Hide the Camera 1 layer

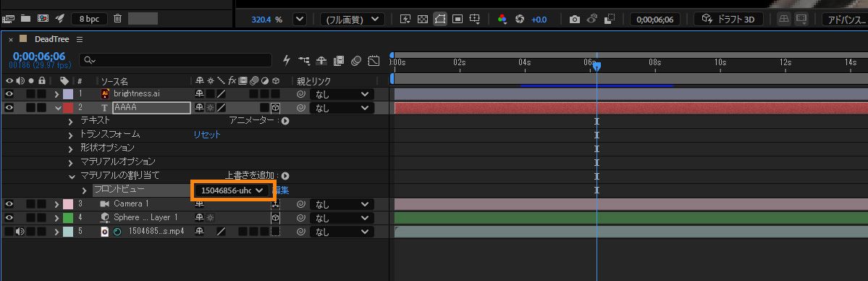(x=9, y=204)
